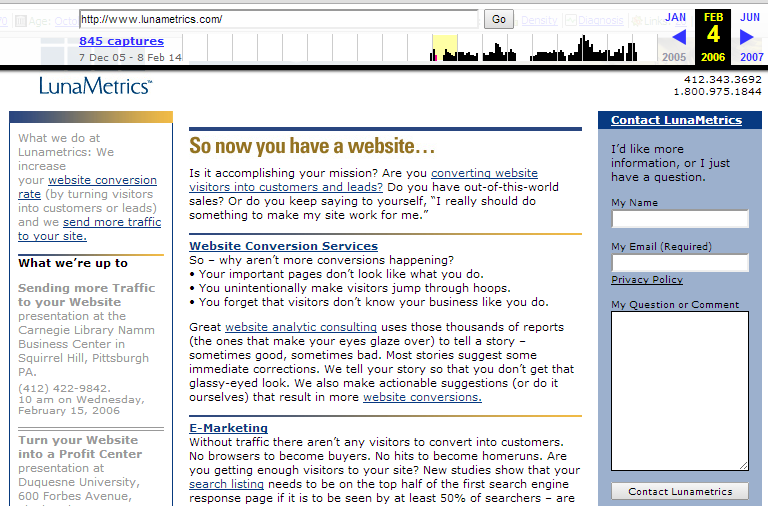This screenshot has width=768, height=506.
Task: Click the Diagnosis toolbar link
Action: [x=600, y=20]
